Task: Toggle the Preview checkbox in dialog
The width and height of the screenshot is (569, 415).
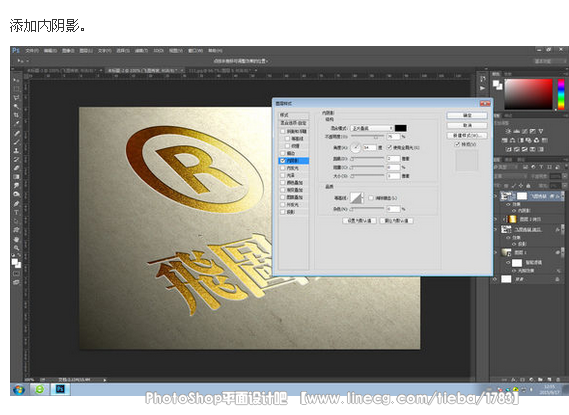Action: pos(457,144)
